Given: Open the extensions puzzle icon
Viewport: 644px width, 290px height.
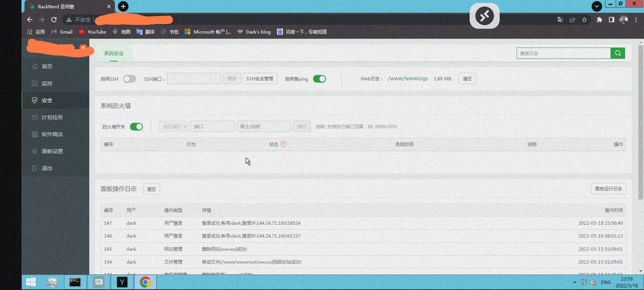Looking at the screenshot, I should [599, 20].
